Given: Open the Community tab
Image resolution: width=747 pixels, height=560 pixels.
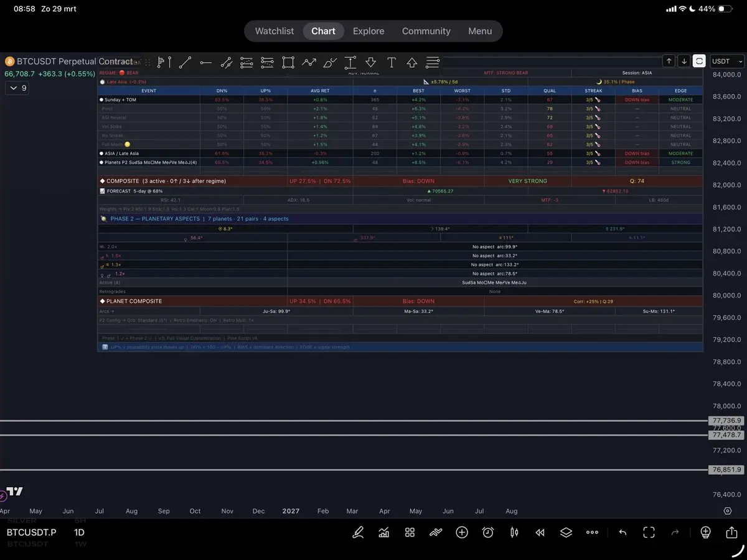Looking at the screenshot, I should (x=426, y=31).
